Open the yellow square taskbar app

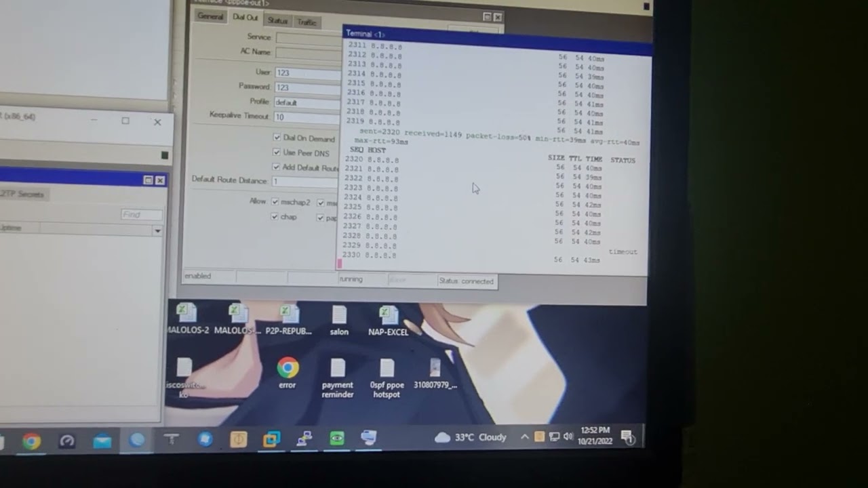click(x=238, y=440)
